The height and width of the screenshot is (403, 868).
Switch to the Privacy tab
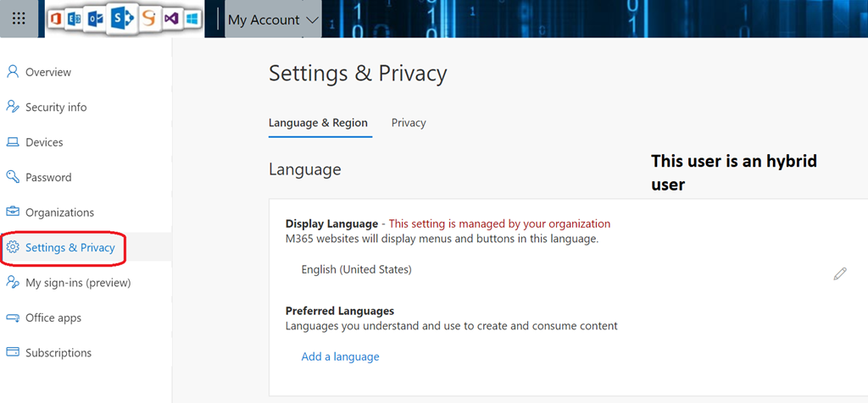point(409,123)
